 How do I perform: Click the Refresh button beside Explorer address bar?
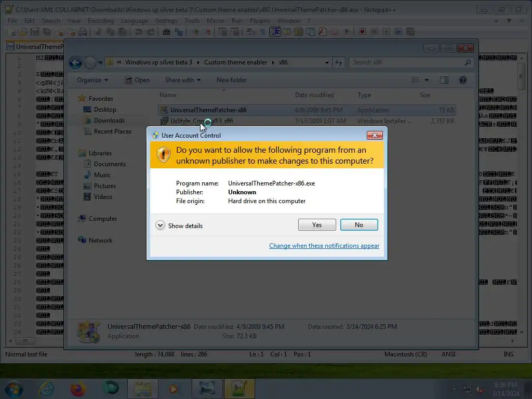pyautogui.click(x=339, y=62)
